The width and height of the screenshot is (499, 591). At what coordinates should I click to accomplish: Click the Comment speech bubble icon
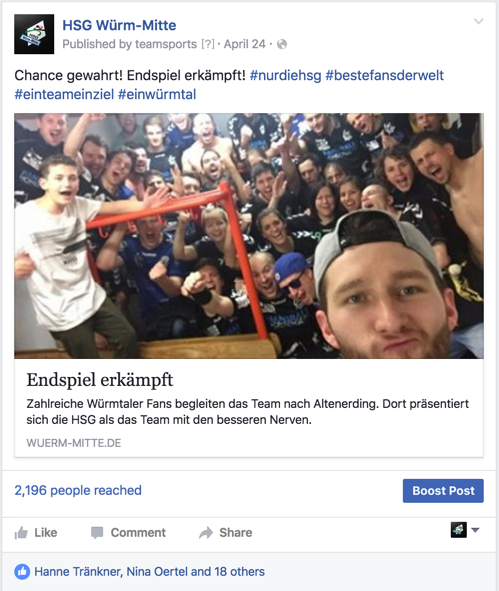[x=97, y=533]
